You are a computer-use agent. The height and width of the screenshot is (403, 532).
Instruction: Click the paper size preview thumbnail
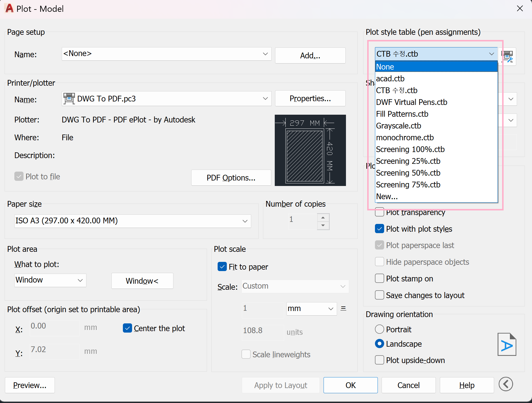[310, 150]
